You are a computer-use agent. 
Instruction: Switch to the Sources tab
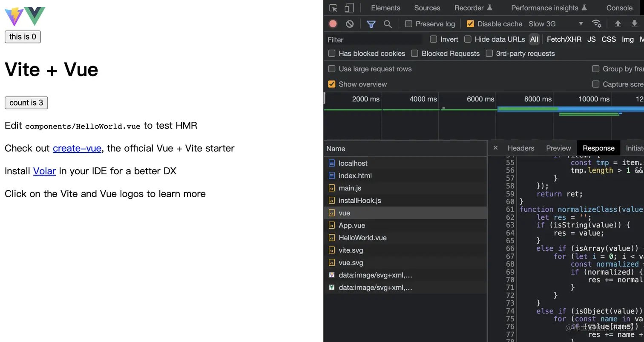pos(427,8)
